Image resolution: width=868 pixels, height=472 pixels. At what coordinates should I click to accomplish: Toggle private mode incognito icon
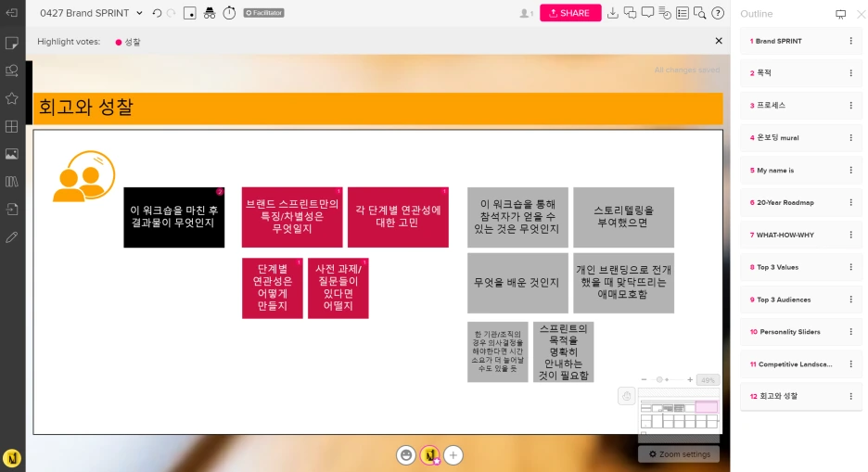(210, 13)
